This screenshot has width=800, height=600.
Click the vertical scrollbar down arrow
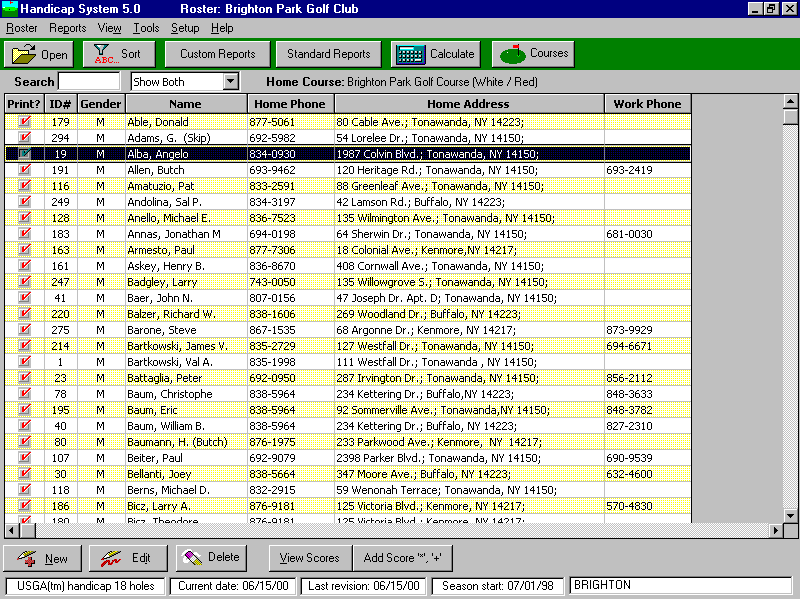tap(790, 514)
